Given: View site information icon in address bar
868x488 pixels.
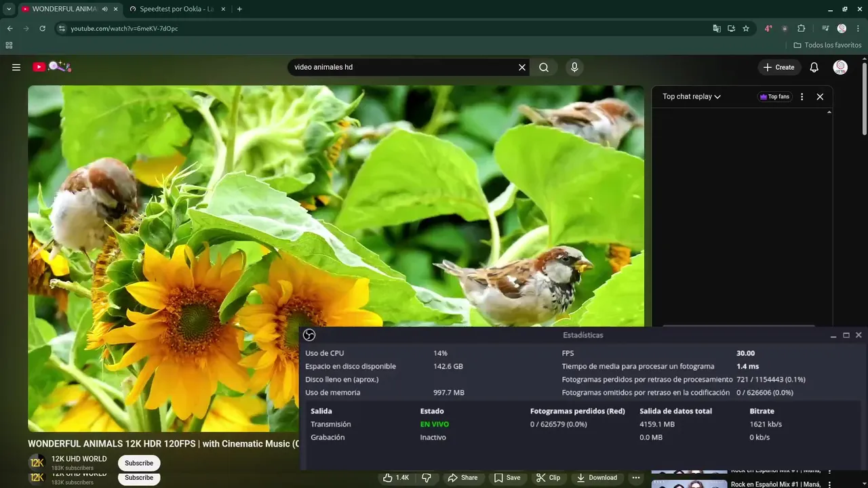Looking at the screenshot, I should 62,28.
